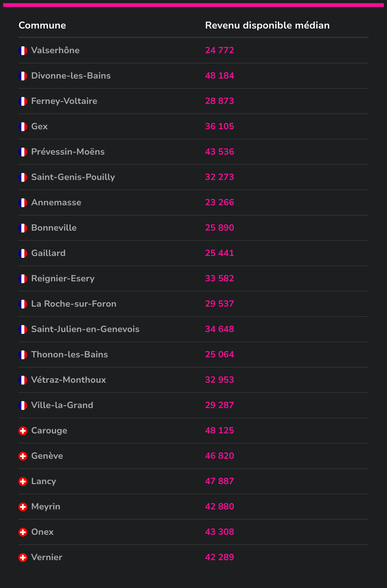387x588 pixels.
Task: Select the La Roche-sur-Foron label
Action: point(74,304)
